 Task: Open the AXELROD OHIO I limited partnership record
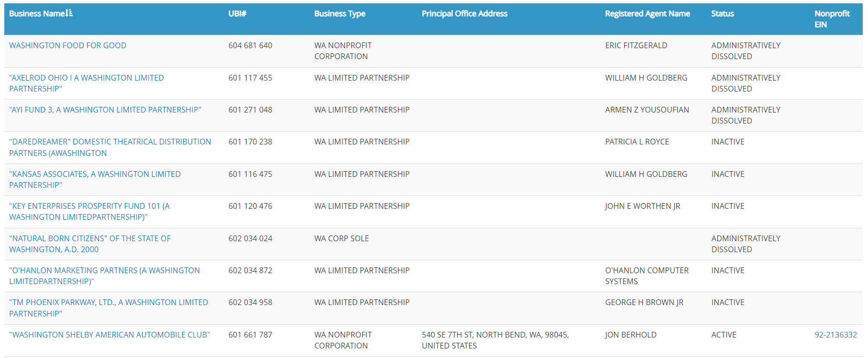click(x=86, y=83)
